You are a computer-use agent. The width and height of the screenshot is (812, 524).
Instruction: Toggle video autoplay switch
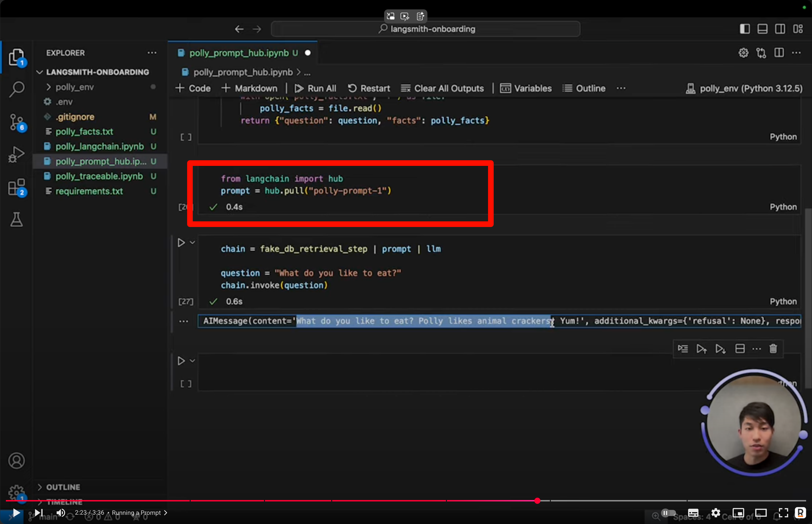tap(668, 513)
